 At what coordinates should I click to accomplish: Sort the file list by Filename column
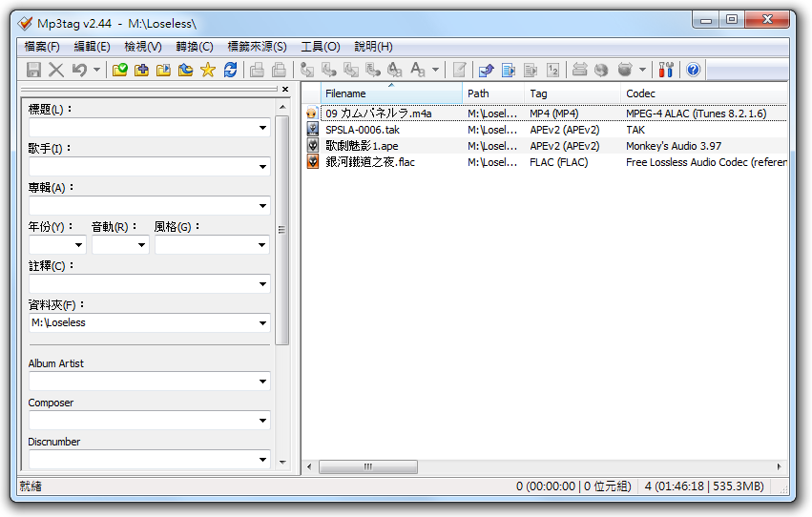391,93
